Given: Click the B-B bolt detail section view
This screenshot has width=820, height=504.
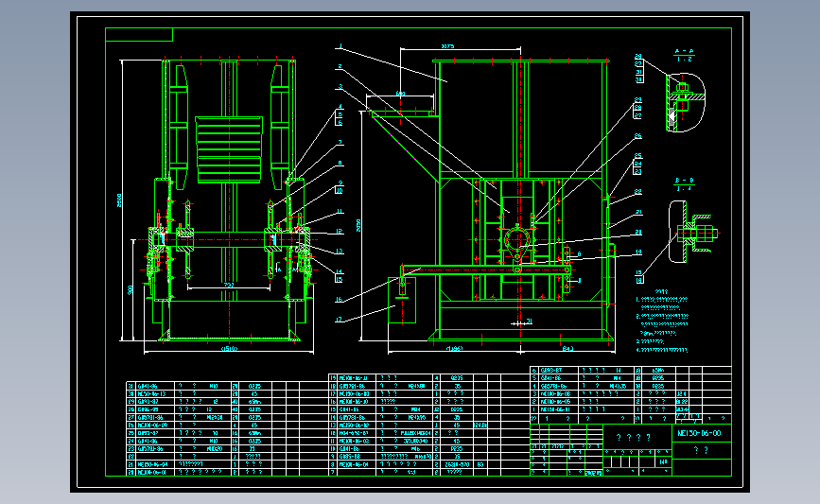Looking at the screenshot, I should tap(693, 232).
